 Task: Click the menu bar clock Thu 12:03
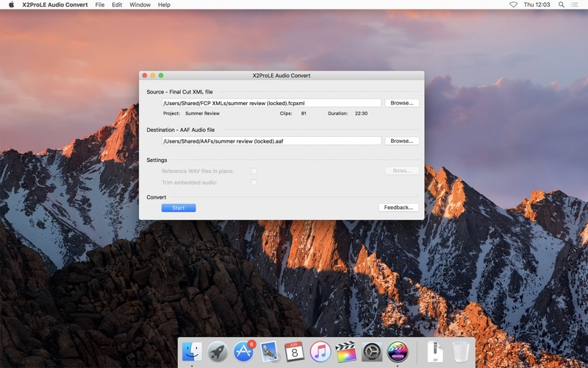[x=537, y=4]
